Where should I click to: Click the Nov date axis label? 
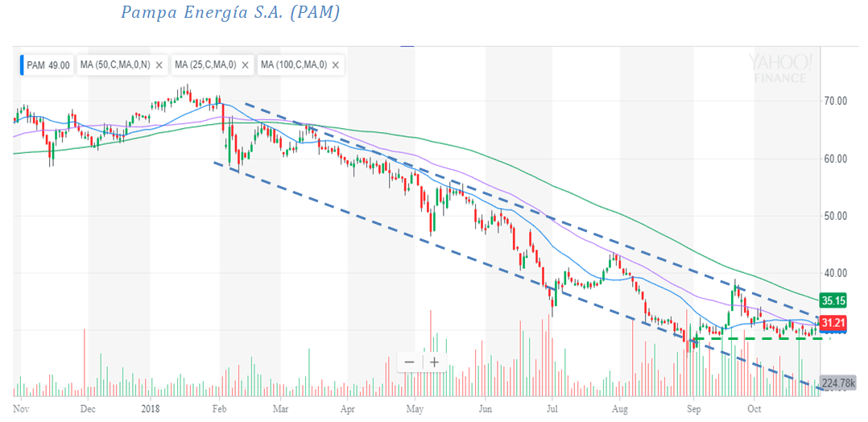click(x=21, y=411)
